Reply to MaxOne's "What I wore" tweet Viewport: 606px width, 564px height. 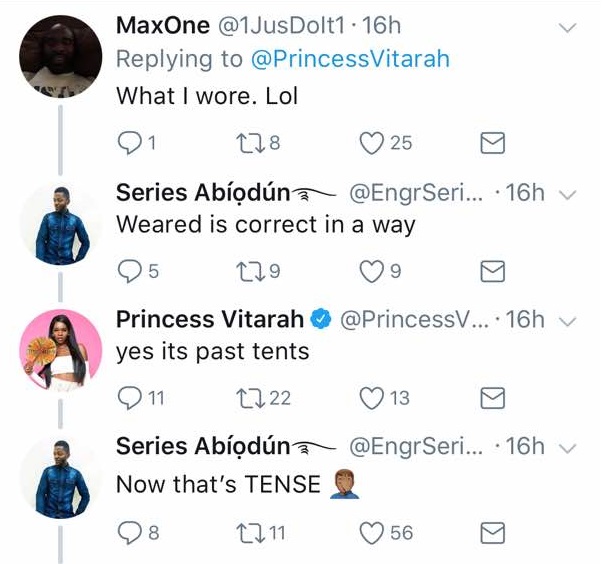pyautogui.click(x=130, y=144)
